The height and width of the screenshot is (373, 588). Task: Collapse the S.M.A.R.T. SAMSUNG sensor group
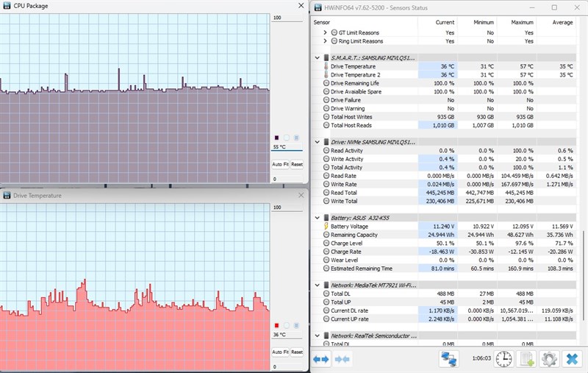[318, 58]
